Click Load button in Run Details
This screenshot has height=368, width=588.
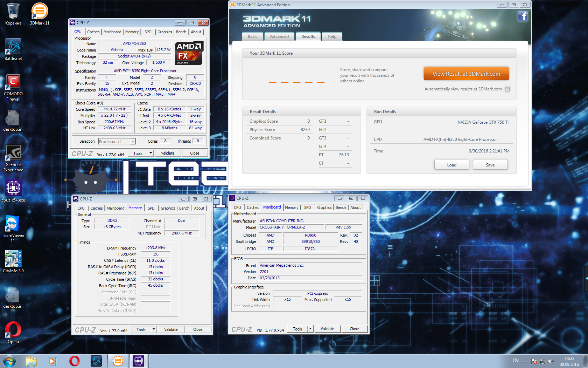451,165
